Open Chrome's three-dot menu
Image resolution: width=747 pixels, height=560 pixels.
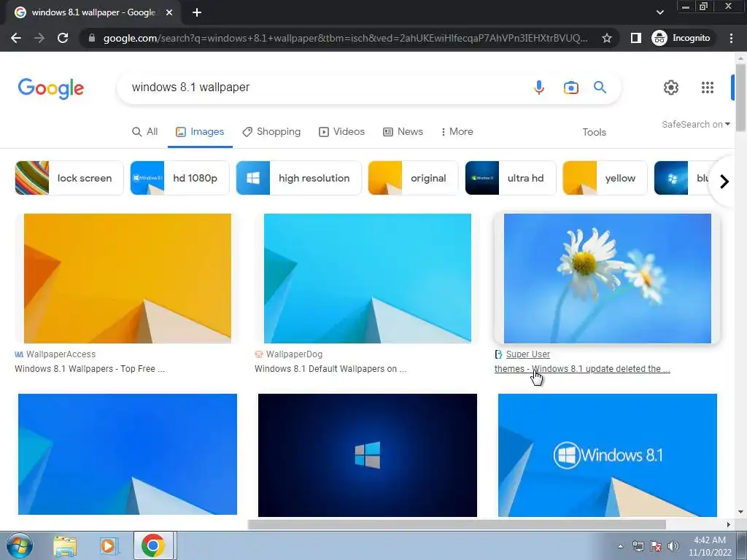coord(731,38)
